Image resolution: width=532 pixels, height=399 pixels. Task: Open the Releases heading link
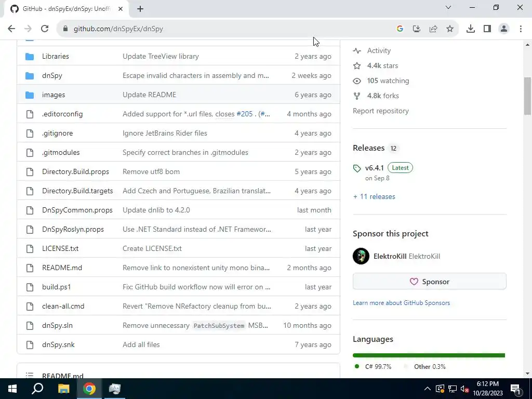375,148
